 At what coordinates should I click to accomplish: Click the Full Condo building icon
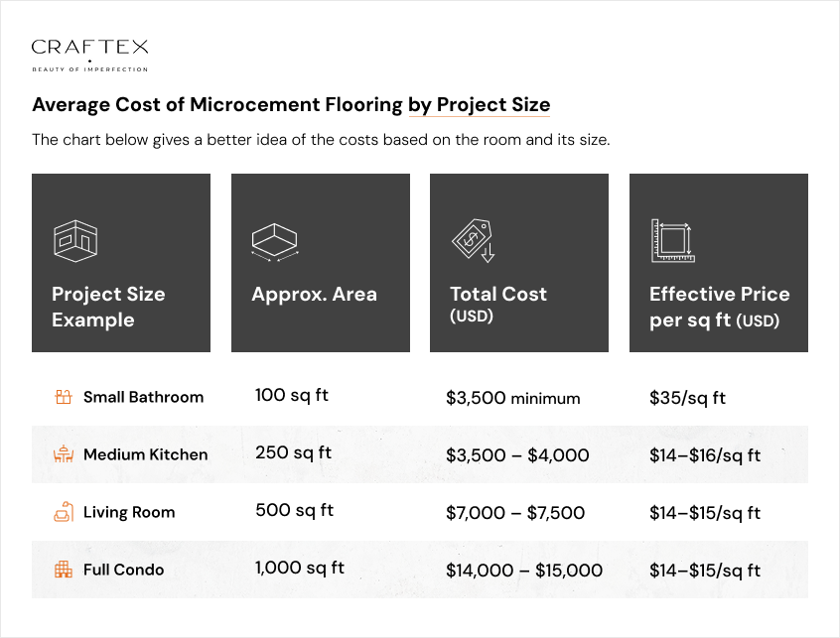click(64, 570)
